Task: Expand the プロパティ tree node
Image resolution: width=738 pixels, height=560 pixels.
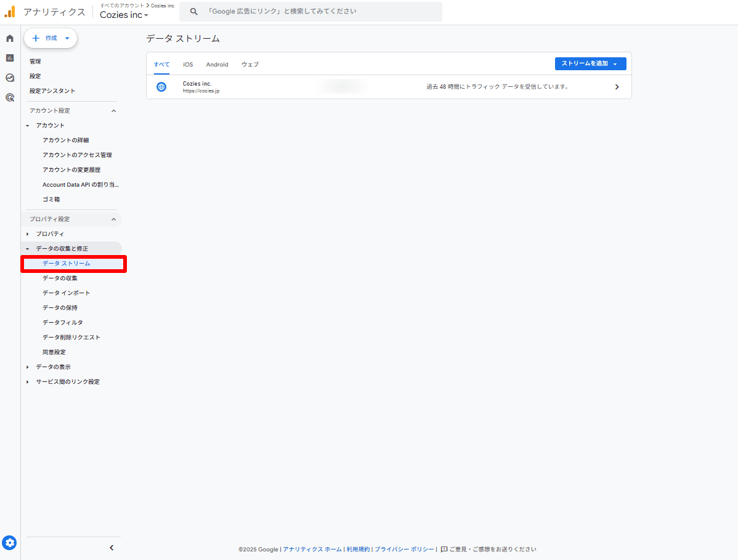Action: click(x=27, y=234)
